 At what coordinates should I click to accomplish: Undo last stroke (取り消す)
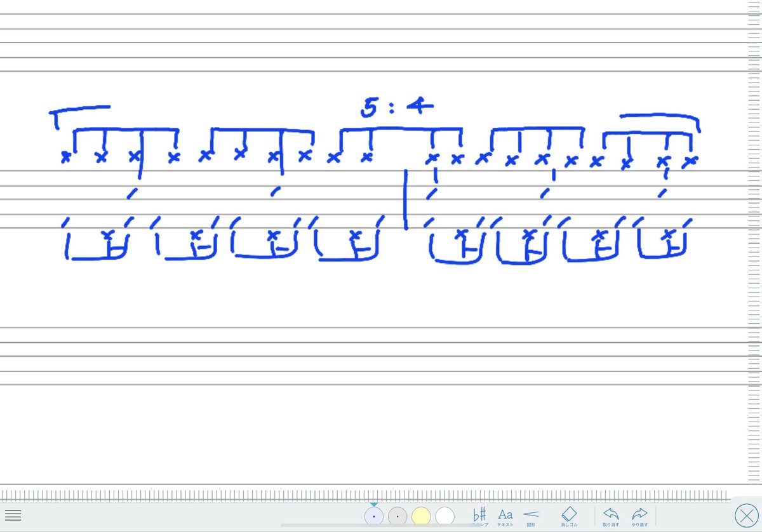click(x=610, y=517)
